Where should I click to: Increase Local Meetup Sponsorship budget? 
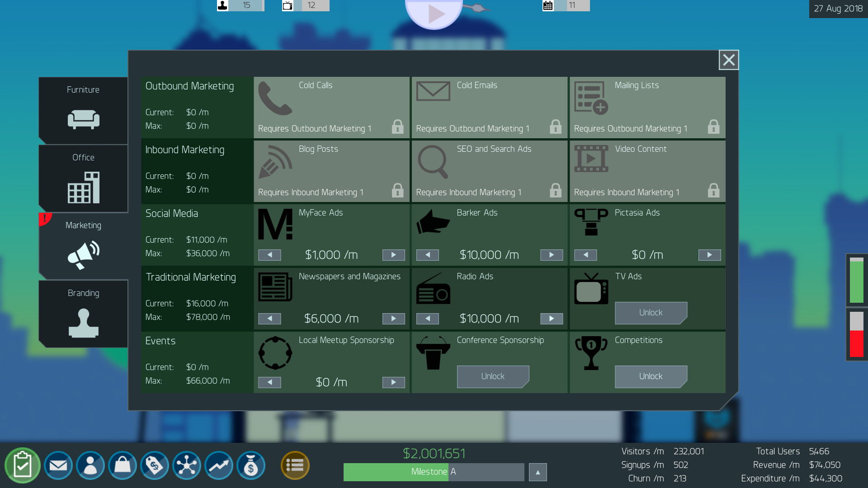click(394, 382)
